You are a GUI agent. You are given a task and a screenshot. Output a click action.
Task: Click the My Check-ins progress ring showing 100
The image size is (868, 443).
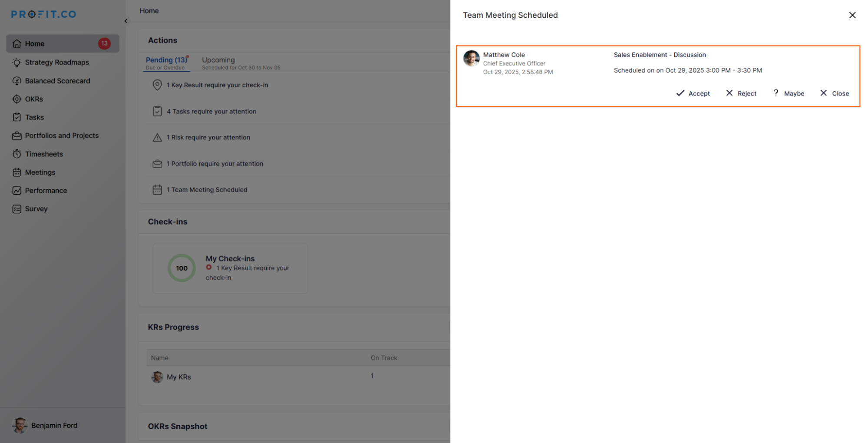pos(182,268)
